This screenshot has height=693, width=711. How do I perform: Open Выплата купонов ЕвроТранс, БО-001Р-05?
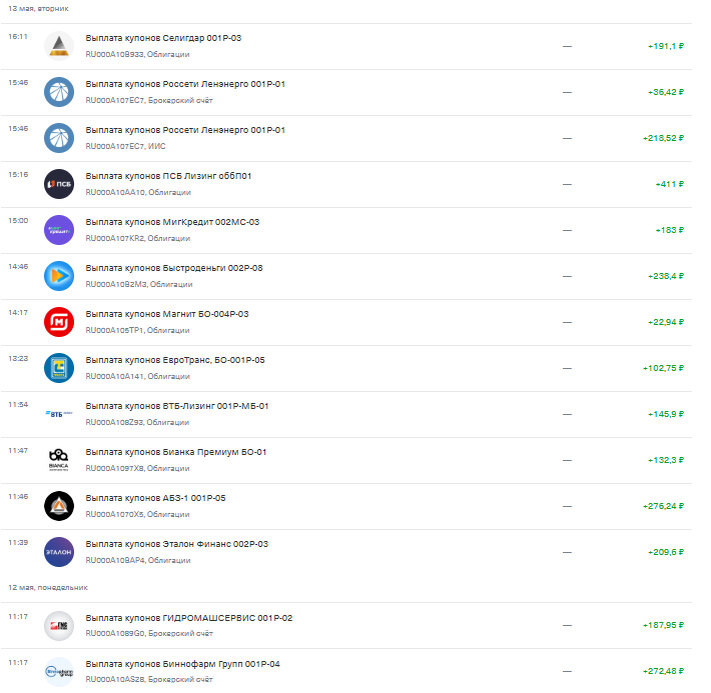346,369
